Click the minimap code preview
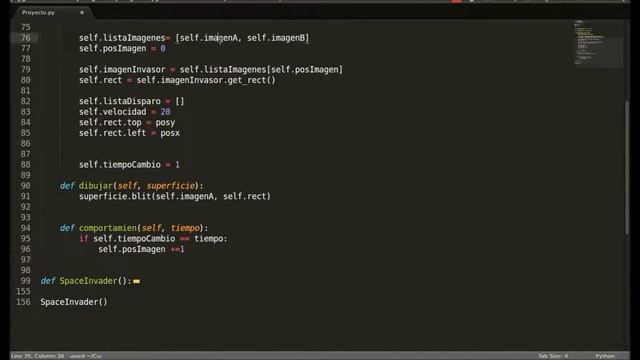The height and width of the screenshot is (360, 640). [x=598, y=43]
